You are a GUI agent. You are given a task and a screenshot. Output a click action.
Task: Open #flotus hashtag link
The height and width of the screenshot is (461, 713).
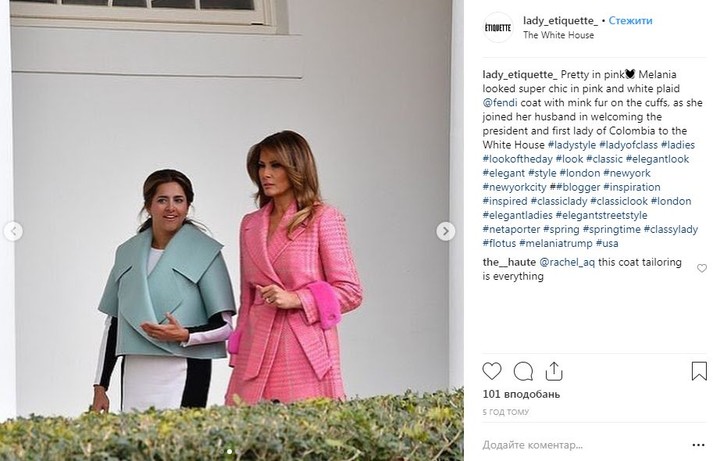coord(499,243)
